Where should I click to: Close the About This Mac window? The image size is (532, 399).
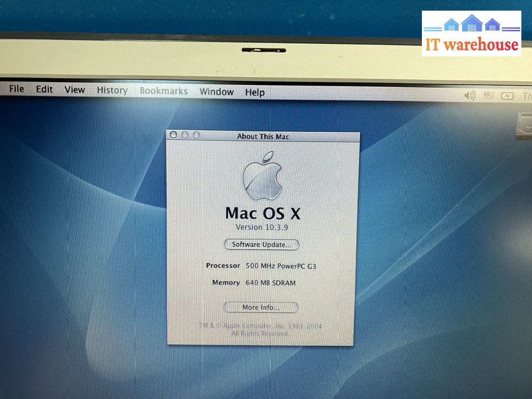coord(173,135)
